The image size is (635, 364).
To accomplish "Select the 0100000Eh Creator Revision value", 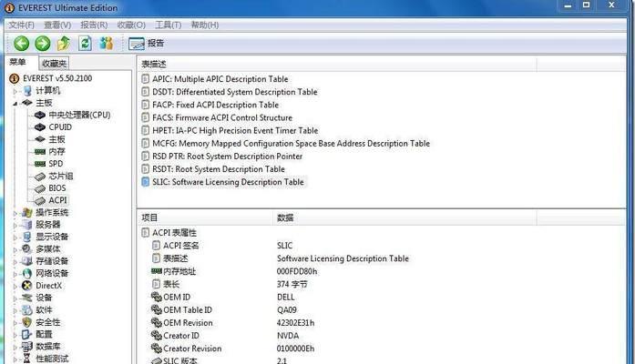I will coord(295,349).
